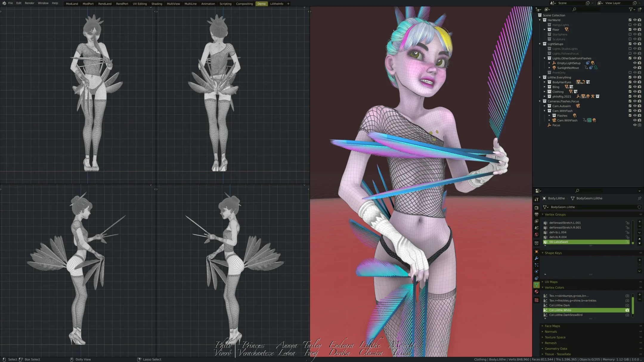The width and height of the screenshot is (644, 362).
Task: Expand the UV Maps panel
Action: [543, 282]
